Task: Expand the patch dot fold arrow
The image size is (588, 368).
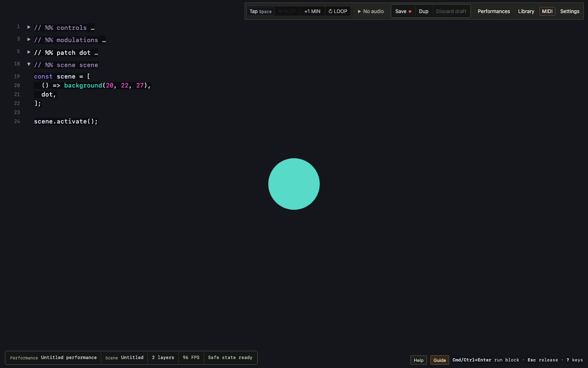Action: click(x=29, y=52)
